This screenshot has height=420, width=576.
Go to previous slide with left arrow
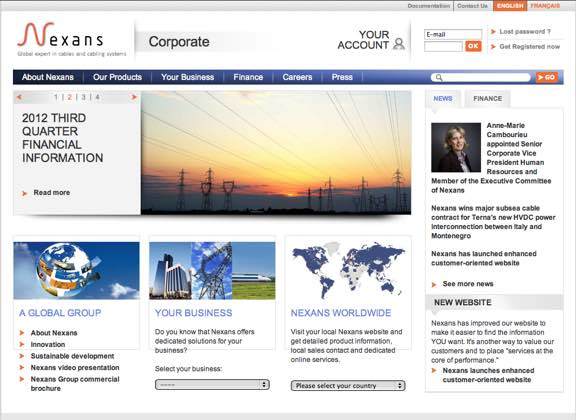tap(19, 97)
